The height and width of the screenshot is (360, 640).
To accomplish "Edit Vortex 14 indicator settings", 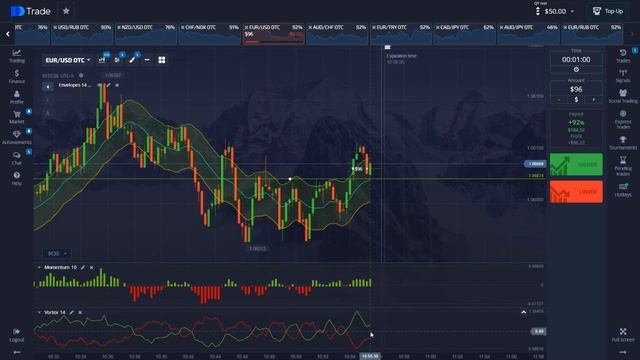I will pyautogui.click(x=71, y=312).
